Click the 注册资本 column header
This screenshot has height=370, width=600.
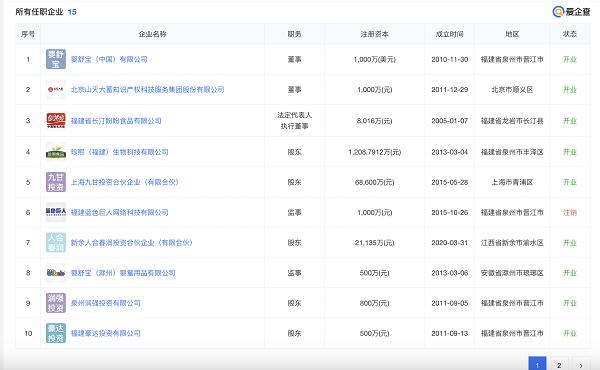374,34
